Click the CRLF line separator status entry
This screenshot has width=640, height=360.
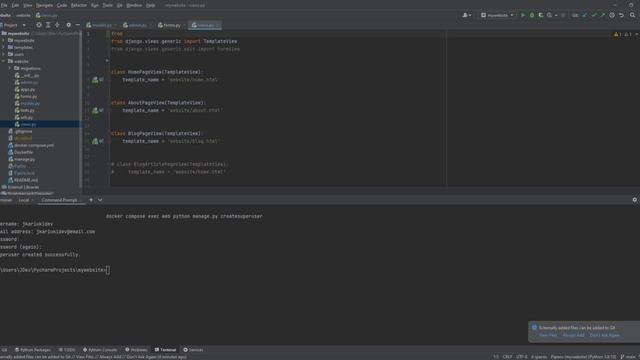507,357
